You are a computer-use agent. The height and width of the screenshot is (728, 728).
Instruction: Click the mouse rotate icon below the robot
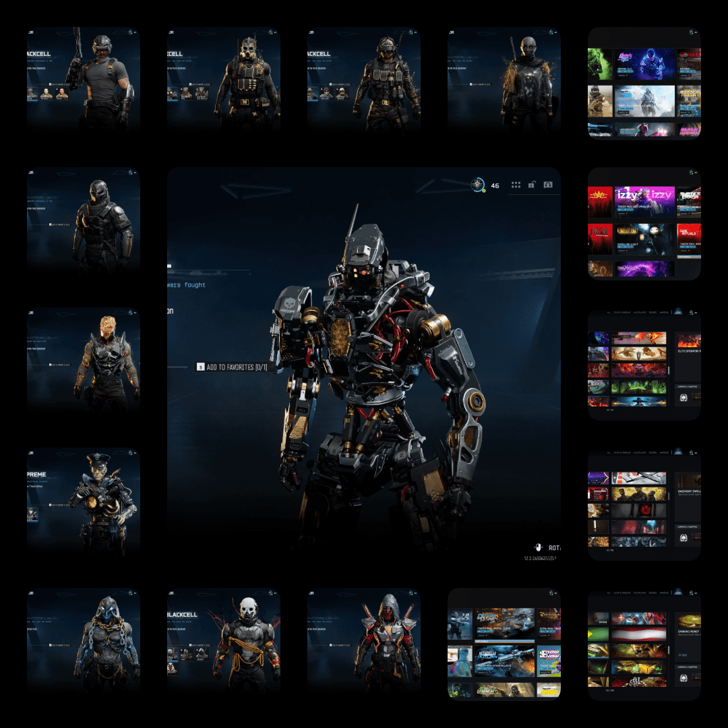(x=538, y=547)
